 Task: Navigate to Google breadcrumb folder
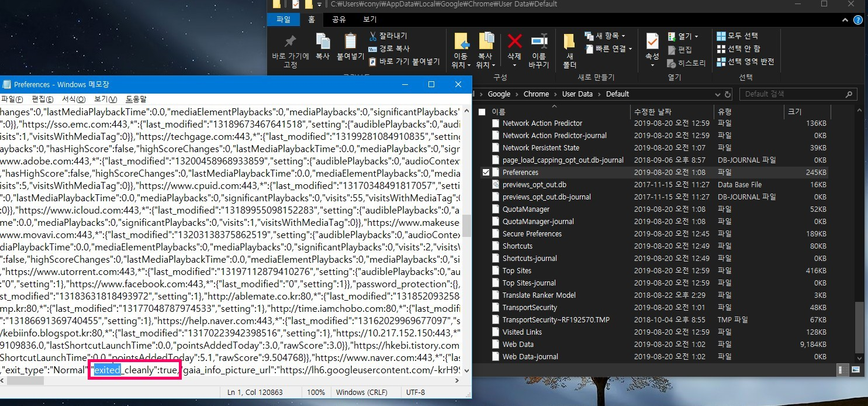[499, 94]
